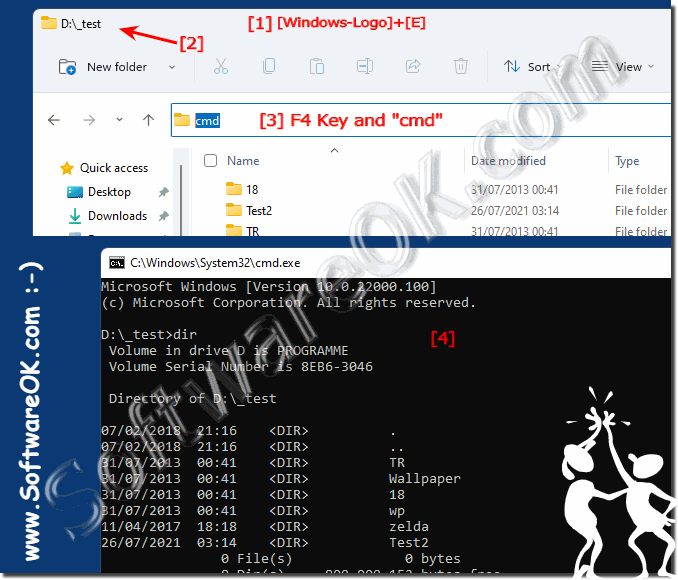This screenshot has width=678, height=580.
Task: Click the 18 folder's icon
Action: (234, 189)
